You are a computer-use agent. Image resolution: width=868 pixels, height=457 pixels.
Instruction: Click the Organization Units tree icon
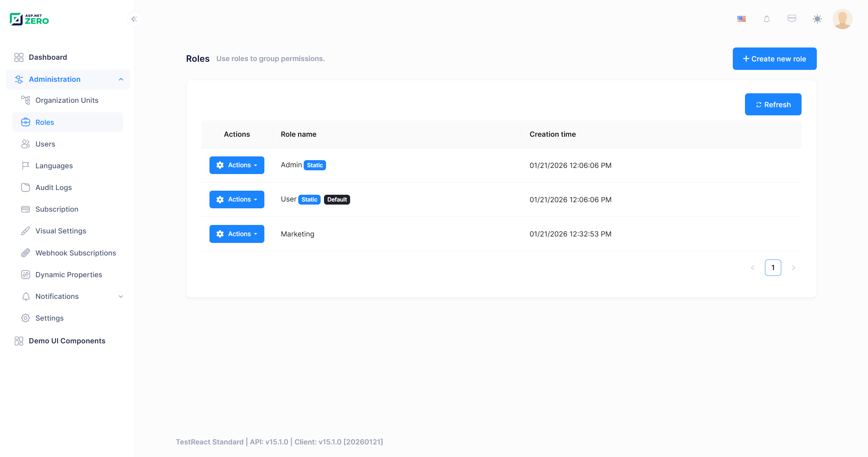pyautogui.click(x=26, y=100)
